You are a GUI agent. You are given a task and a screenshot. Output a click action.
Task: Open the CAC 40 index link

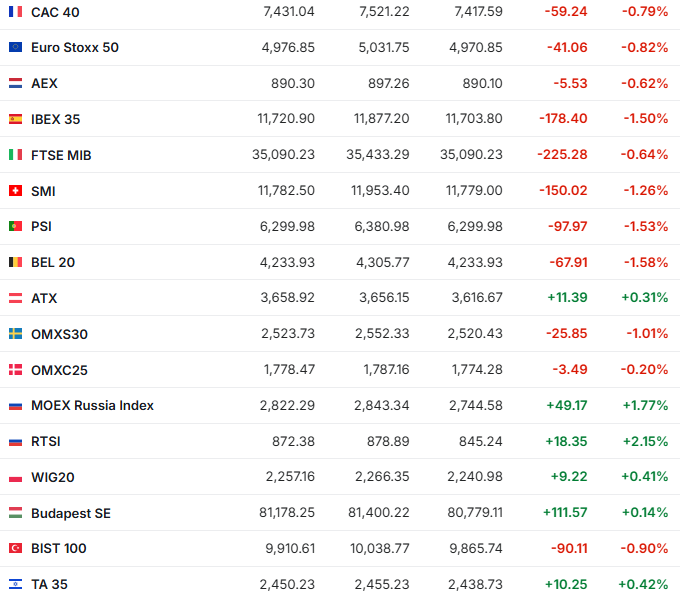click(55, 12)
